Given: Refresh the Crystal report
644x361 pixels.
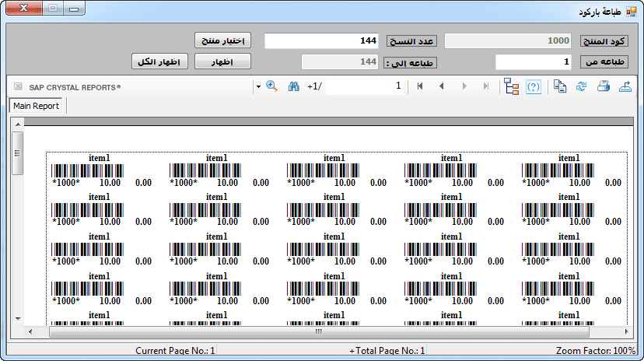Looking at the screenshot, I should [x=581, y=86].
